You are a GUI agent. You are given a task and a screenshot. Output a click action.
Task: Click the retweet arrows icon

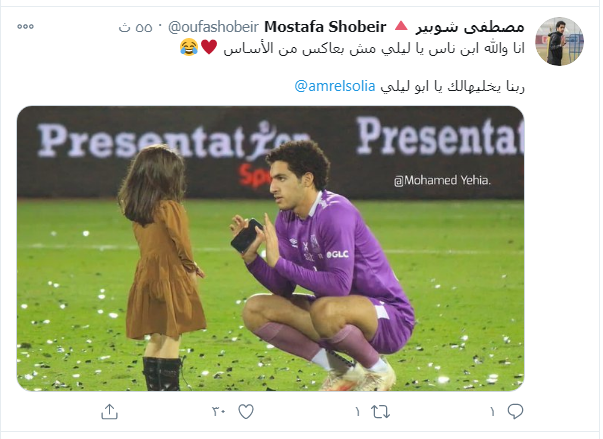pyautogui.click(x=380, y=412)
